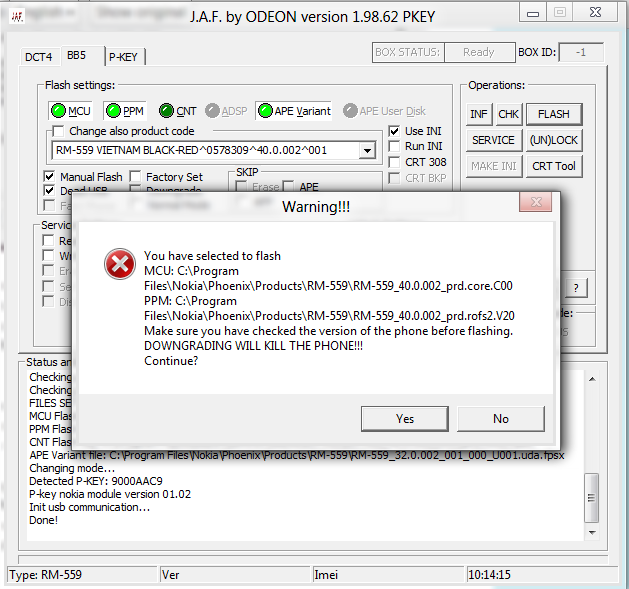Image resolution: width=629 pixels, height=589 pixels.
Task: Cancel flashing with the No button
Action: [501, 419]
